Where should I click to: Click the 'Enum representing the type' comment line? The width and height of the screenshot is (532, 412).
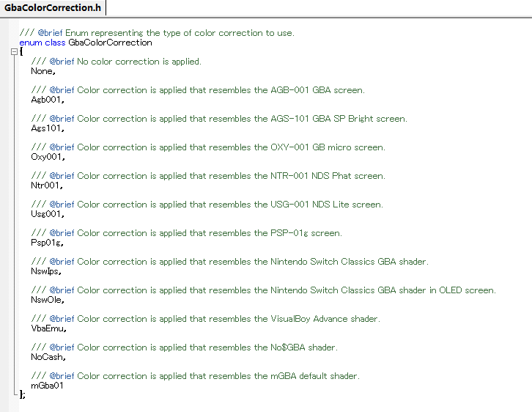tap(157, 33)
